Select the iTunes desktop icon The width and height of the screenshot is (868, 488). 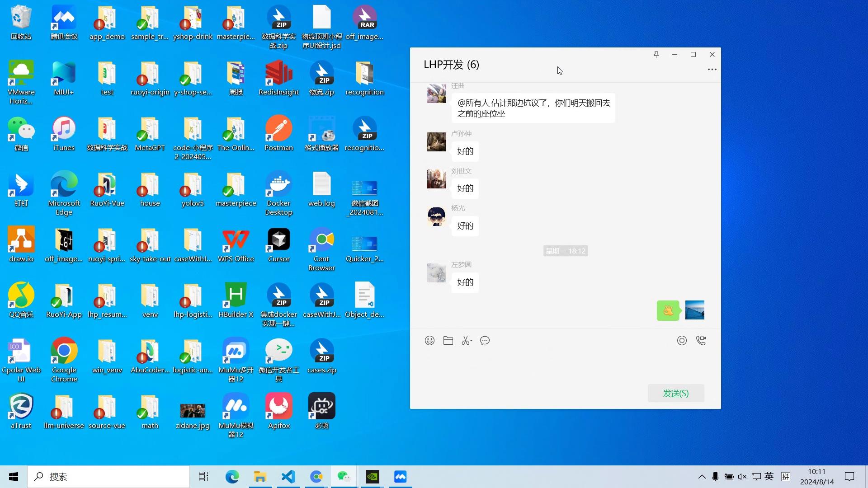coord(64,134)
